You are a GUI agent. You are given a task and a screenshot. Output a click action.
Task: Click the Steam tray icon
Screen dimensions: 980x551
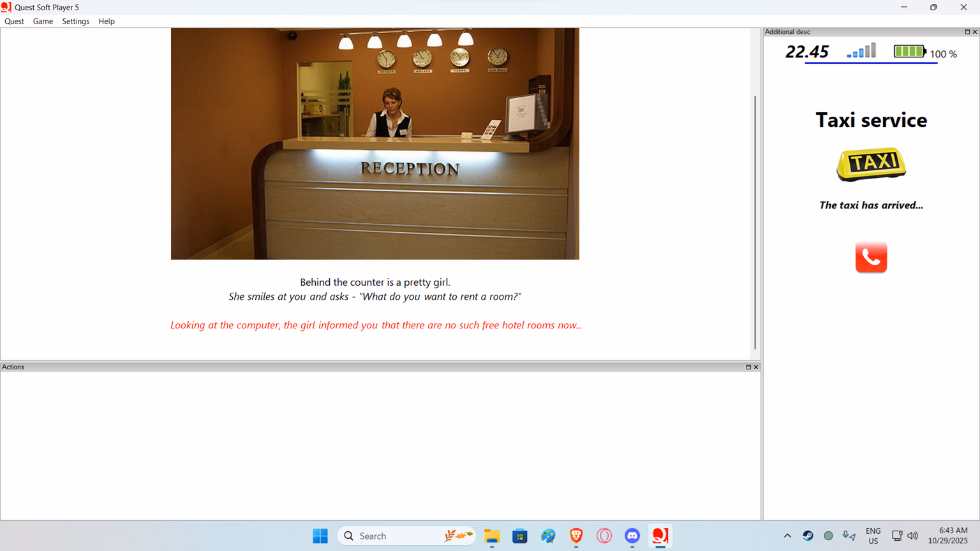pos(808,536)
